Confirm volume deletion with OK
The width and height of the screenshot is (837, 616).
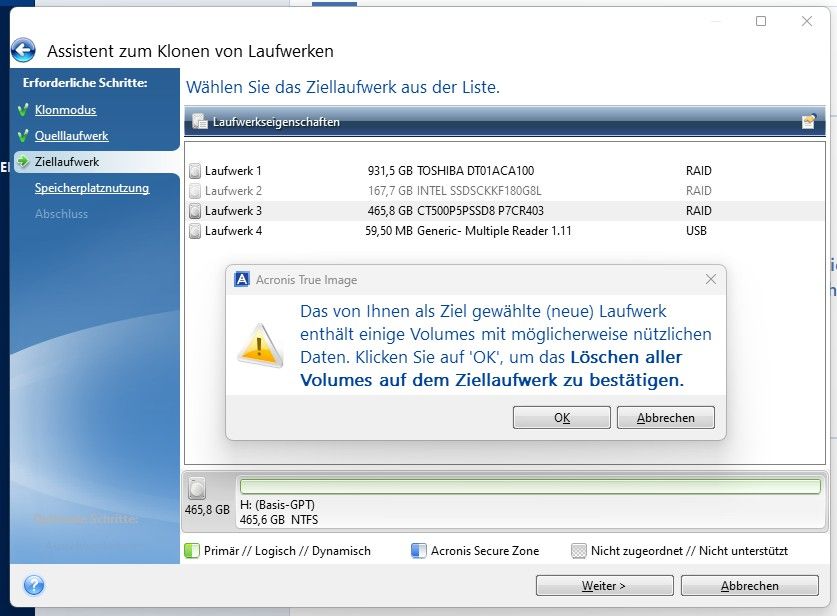tap(561, 417)
